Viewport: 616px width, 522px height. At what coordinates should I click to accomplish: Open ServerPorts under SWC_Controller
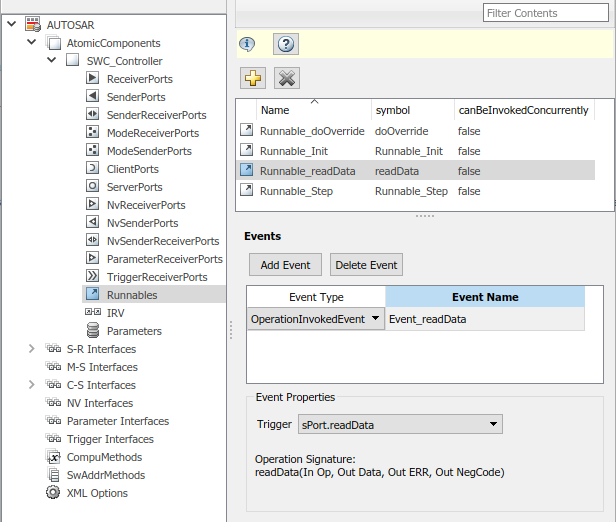pyautogui.click(x=134, y=187)
